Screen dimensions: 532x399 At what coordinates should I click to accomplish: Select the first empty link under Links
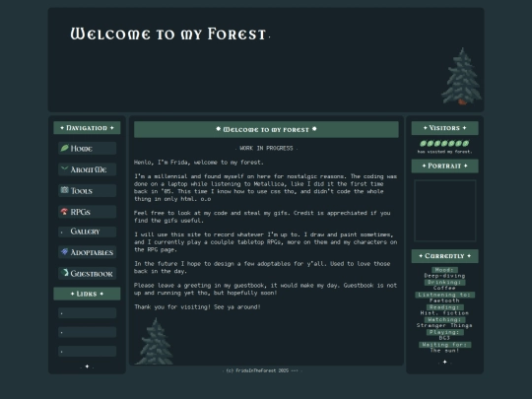click(x=88, y=313)
